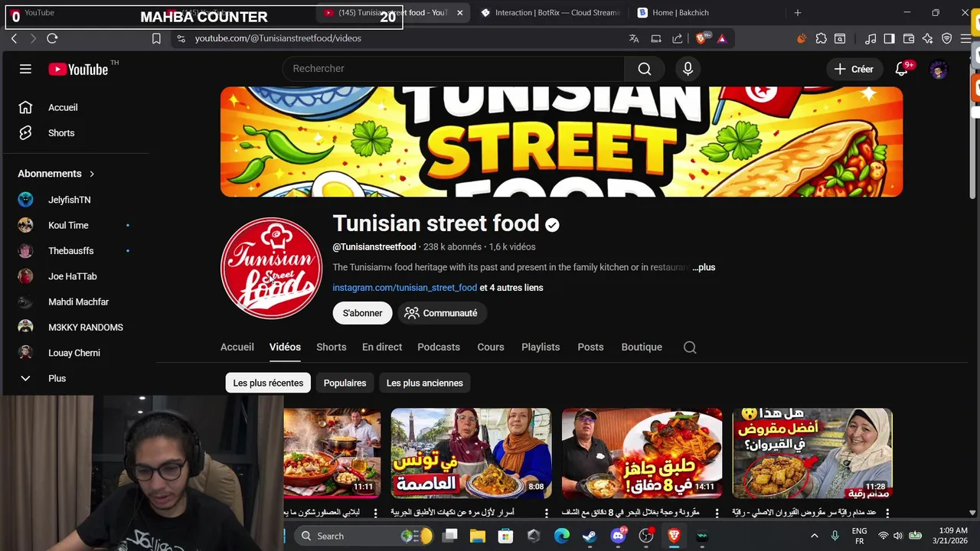
Task: Switch to Posts tab
Action: coord(590,347)
